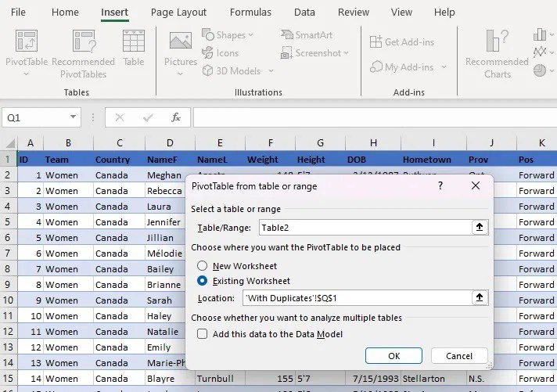Check Add this data to the Data Model
The height and width of the screenshot is (392, 557).
tap(202, 334)
